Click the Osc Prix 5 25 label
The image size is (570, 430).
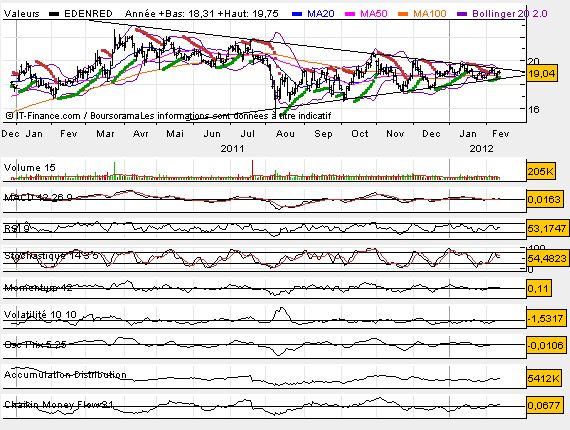(35, 344)
